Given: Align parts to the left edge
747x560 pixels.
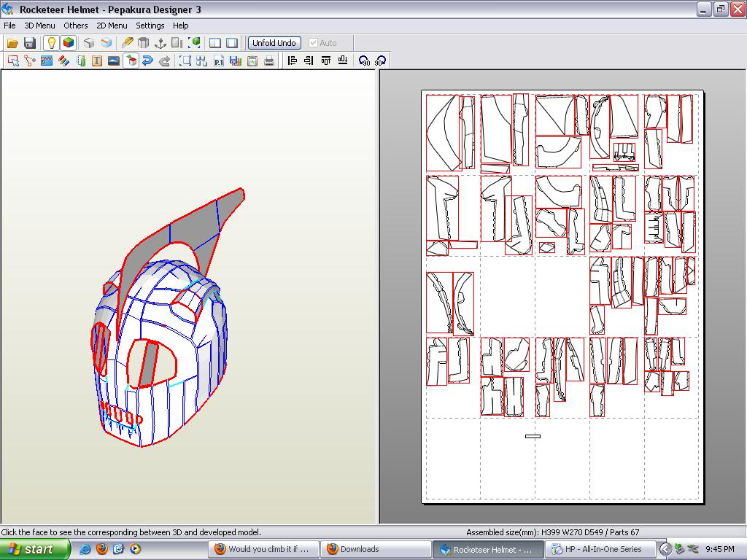Looking at the screenshot, I should point(292,61).
